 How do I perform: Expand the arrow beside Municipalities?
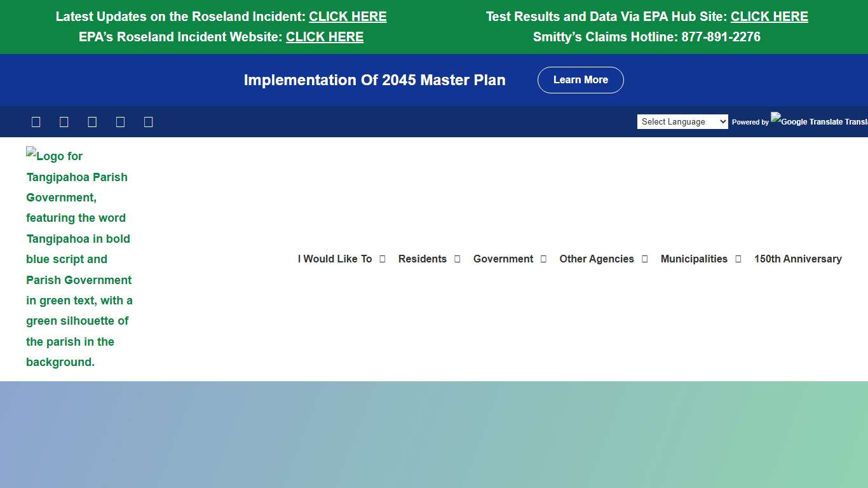coord(738,259)
